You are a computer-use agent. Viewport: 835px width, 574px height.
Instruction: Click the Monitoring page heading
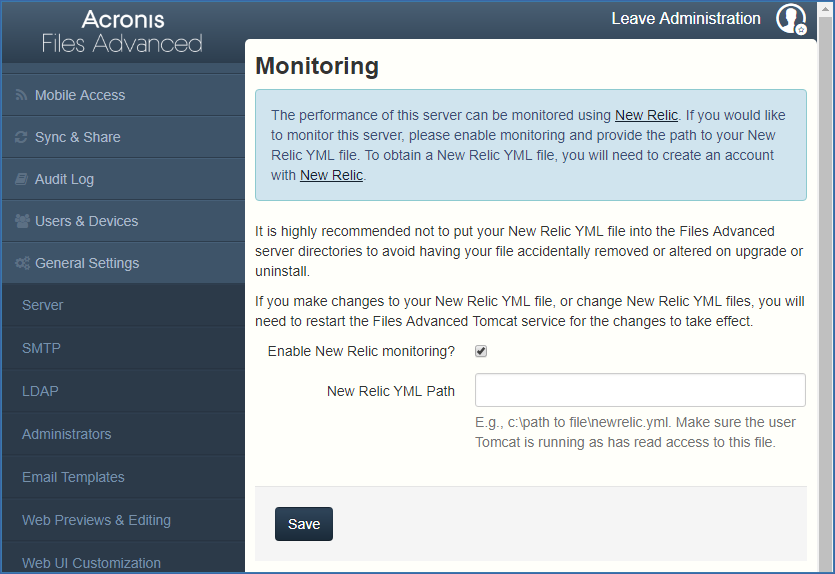pos(317,66)
